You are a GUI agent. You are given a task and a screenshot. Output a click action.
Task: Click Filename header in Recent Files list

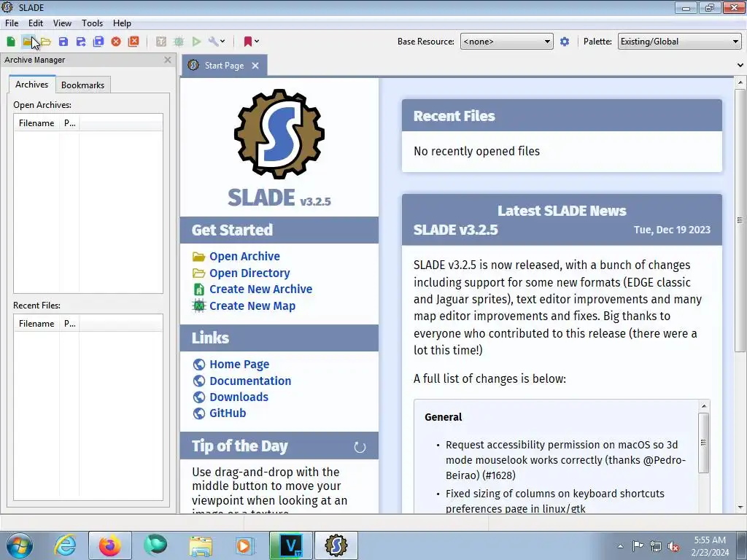[x=36, y=323]
